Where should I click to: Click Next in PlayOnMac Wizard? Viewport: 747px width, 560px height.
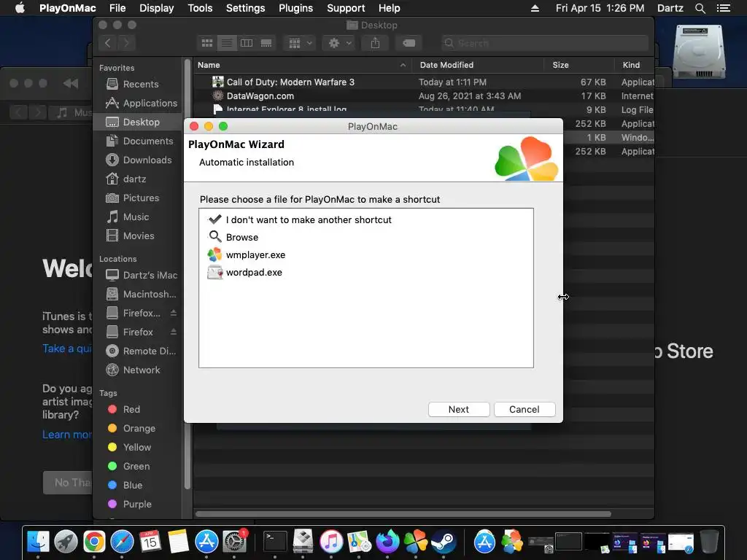pos(458,410)
